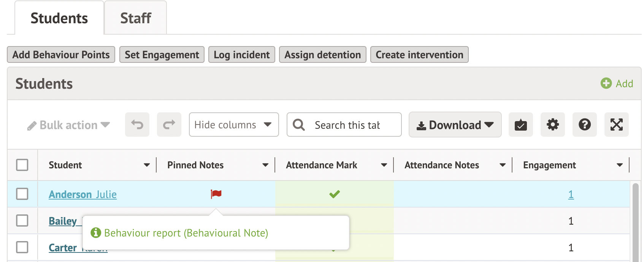Switch to the Staff tab
This screenshot has height=262, width=644.
135,18
